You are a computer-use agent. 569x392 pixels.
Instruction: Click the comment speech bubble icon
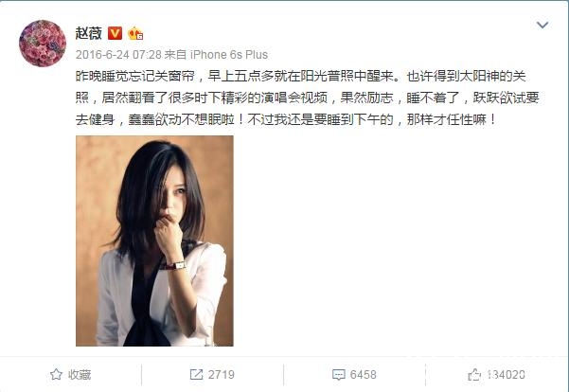pyautogui.click(x=338, y=375)
